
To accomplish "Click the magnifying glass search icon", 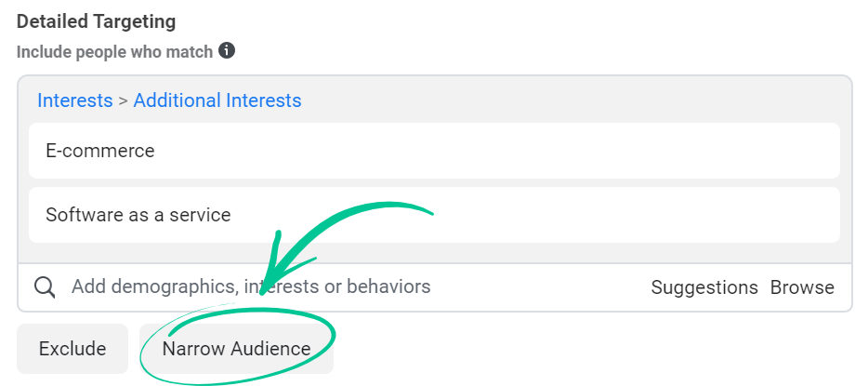I will pos(45,286).
